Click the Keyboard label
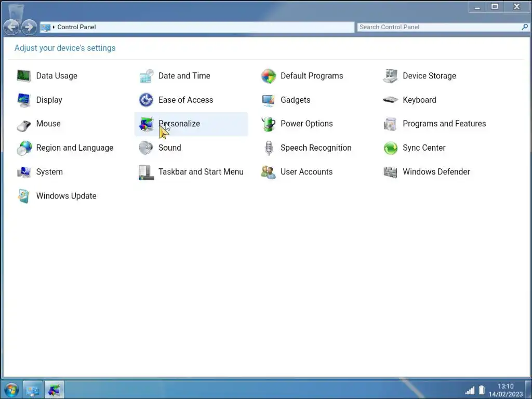This screenshot has height=399, width=532. coord(419,100)
